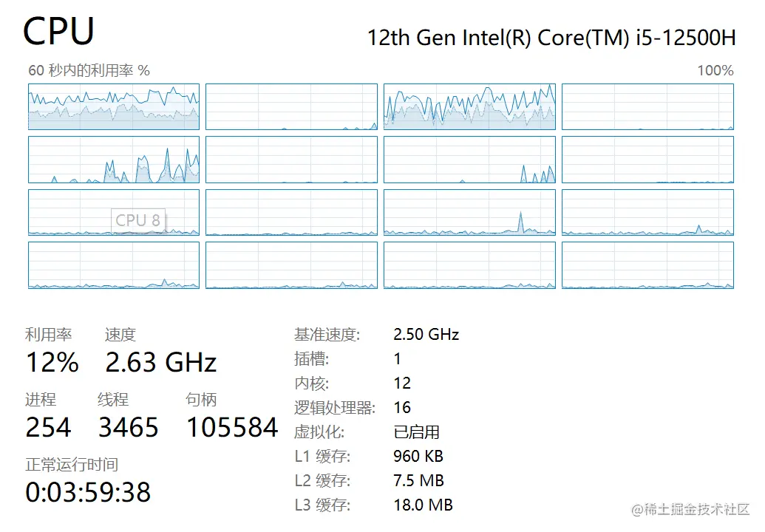The image size is (765, 532).
Task: Select the CPU 1 core graph
Action: (291, 106)
